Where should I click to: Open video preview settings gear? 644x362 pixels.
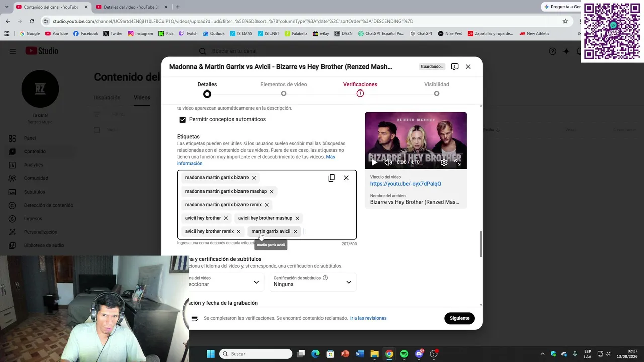click(444, 162)
